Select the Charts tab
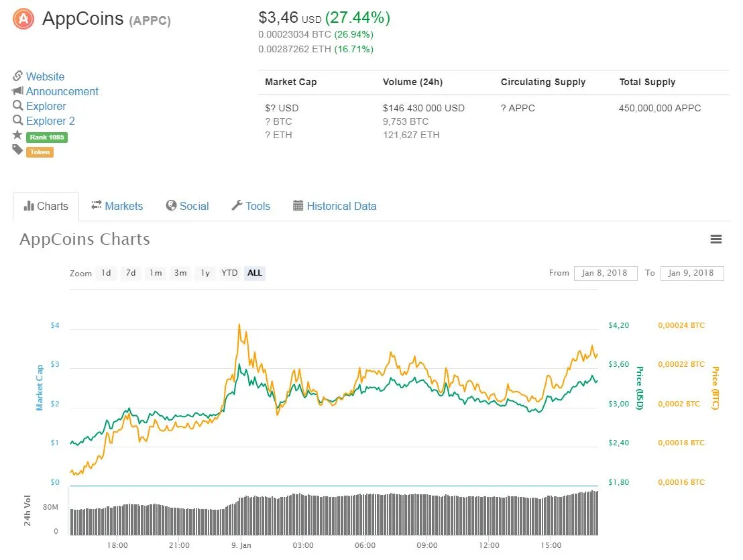This screenshot has width=743, height=560. [46, 207]
